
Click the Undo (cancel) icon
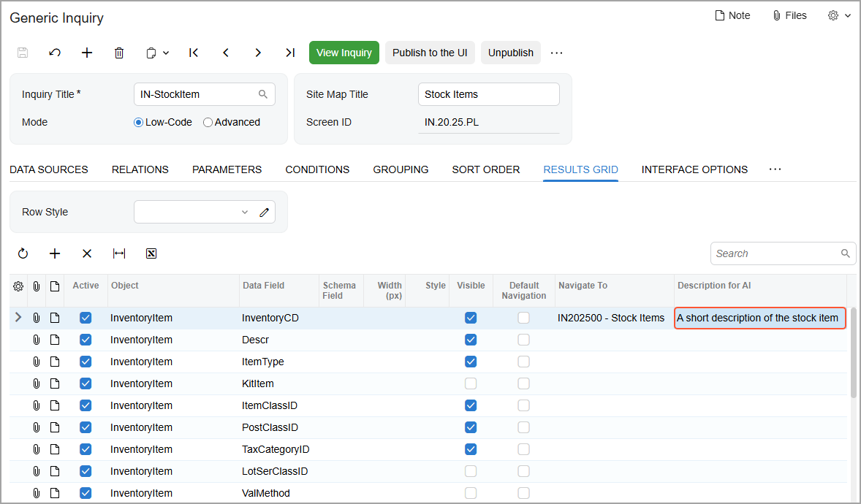pyautogui.click(x=54, y=53)
